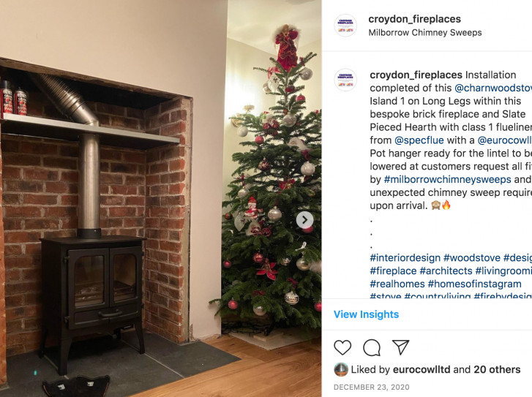Open the #homesofinstagram hashtag

coord(475,284)
